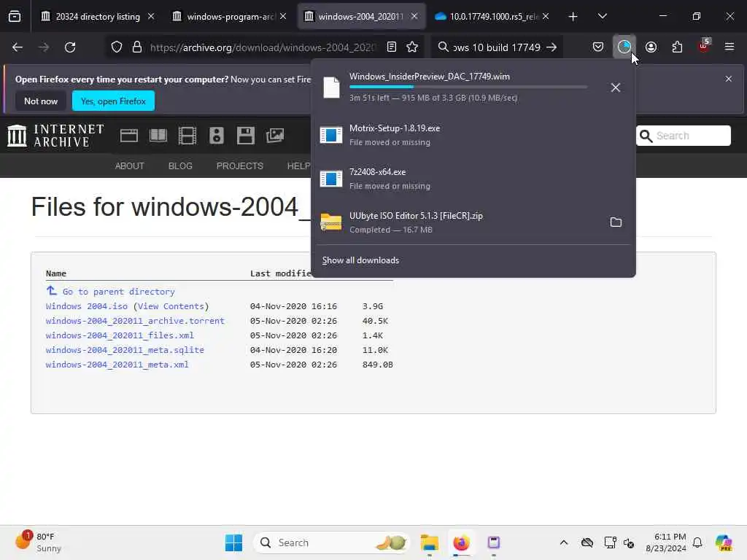Download Windows 2004.iso file
This screenshot has height=560, width=747.
(87, 306)
